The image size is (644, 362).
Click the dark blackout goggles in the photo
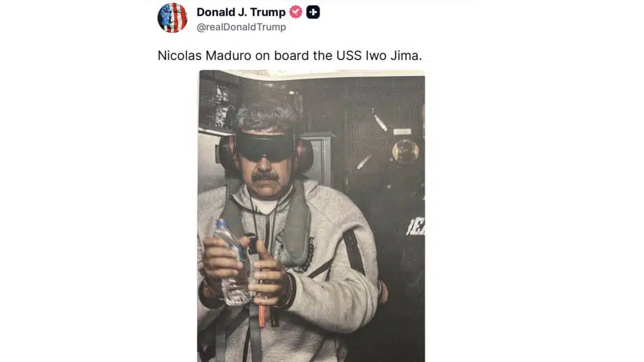tap(265, 145)
